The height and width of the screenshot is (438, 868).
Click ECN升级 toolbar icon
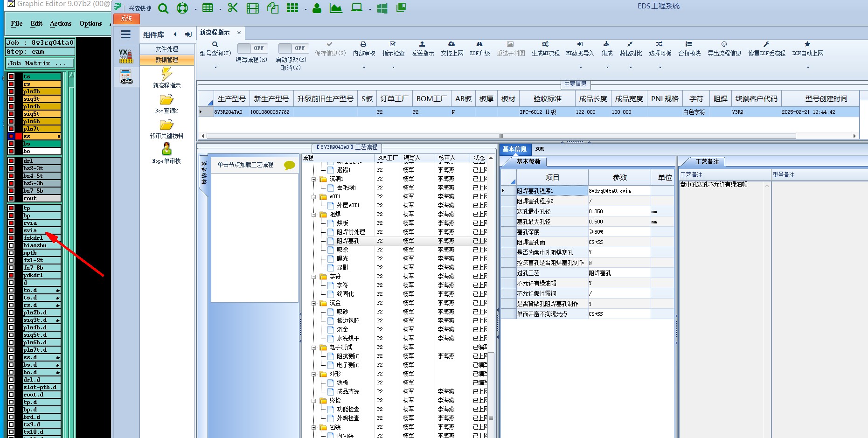pyautogui.click(x=479, y=44)
